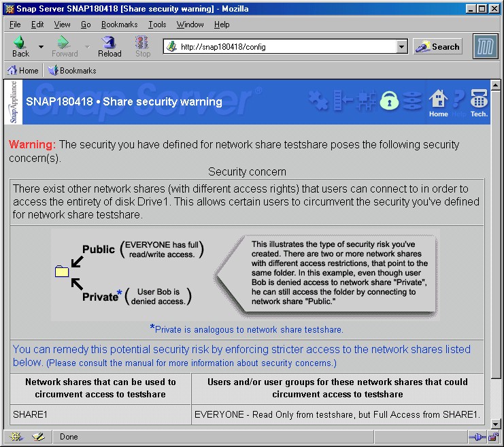Click the network connections icon in header
This screenshot has height=447, width=504.
(367, 101)
